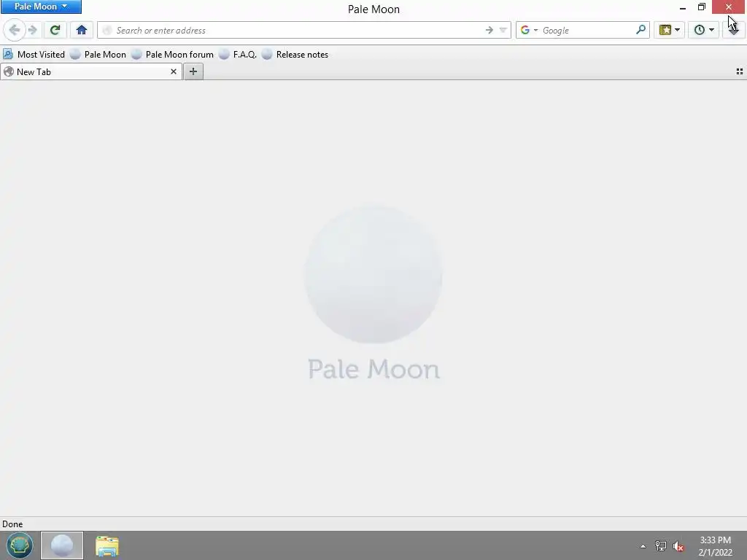The width and height of the screenshot is (747, 560).
Task: Open Google search engine selector
Action: click(529, 30)
